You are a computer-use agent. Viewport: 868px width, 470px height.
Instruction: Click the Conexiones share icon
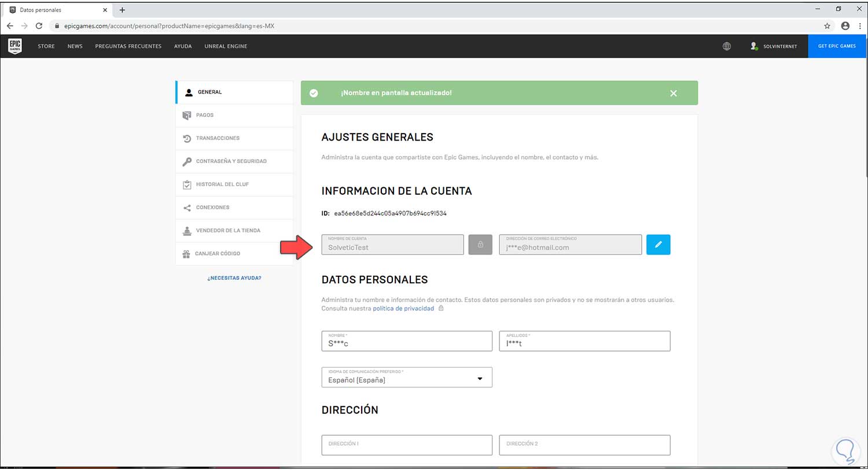[x=187, y=208]
